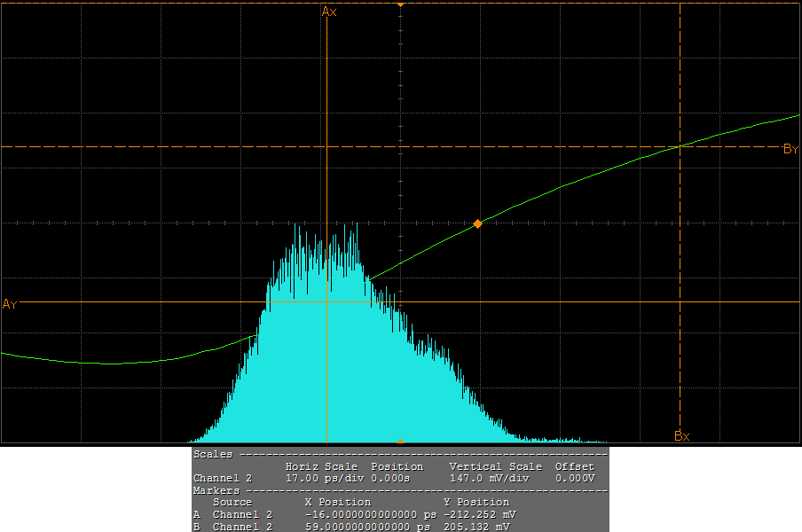Viewport: 802px width, 532px height.
Task: Click the Offset value 0.000V
Action: pyautogui.click(x=574, y=478)
